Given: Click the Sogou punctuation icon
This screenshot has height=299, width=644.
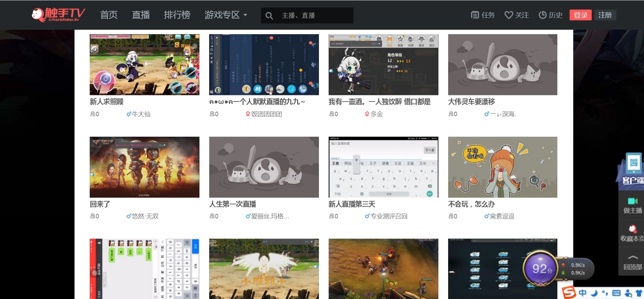Looking at the screenshot, I should click(x=605, y=293).
